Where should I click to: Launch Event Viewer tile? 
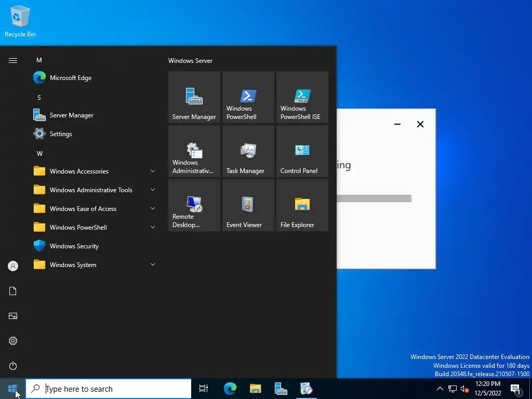(248, 205)
